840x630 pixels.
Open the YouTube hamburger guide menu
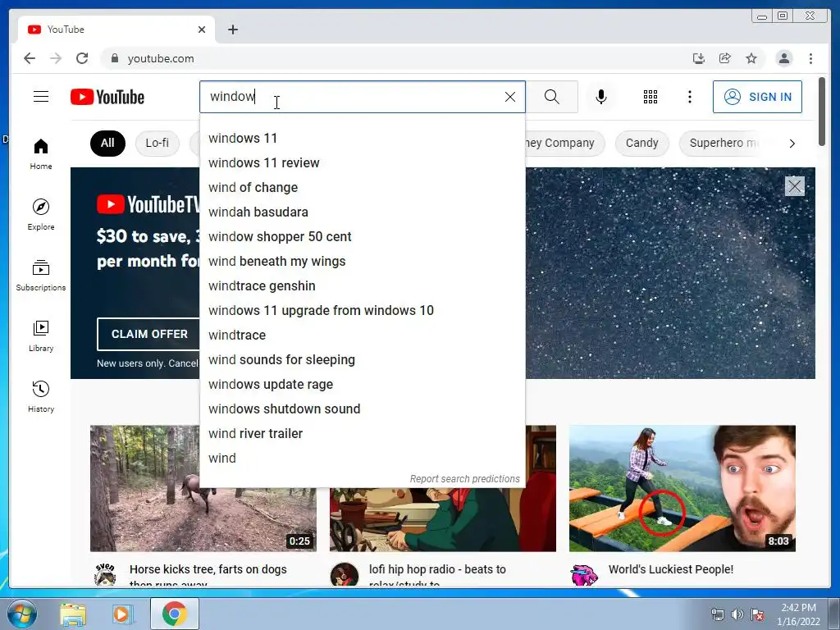(41, 97)
